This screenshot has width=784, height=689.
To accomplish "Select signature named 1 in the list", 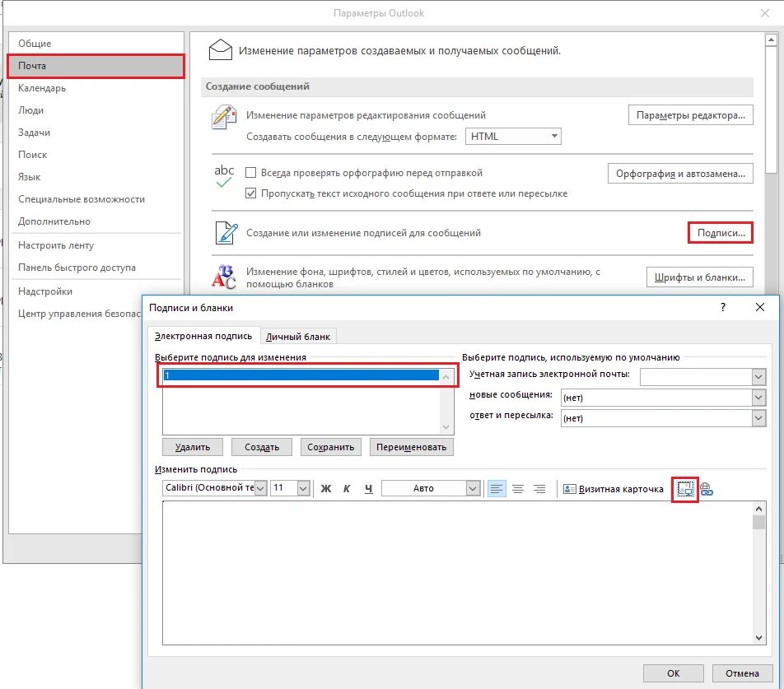I will pyautogui.click(x=301, y=375).
